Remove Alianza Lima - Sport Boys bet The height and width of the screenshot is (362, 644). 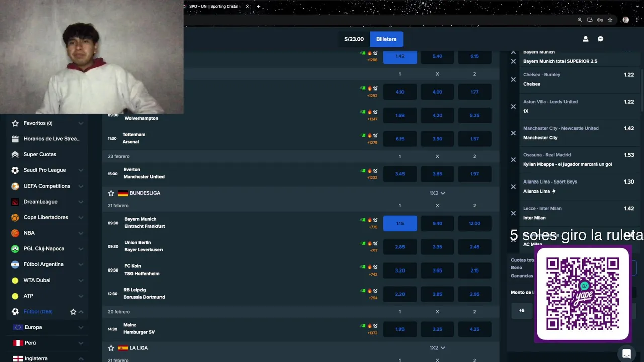[513, 186]
